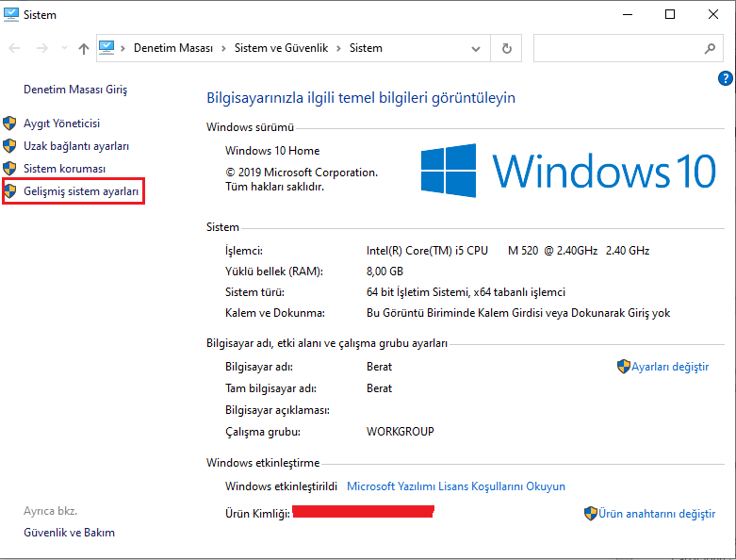The image size is (736, 560).
Task: Open Sistem koruması link
Action: coord(65,169)
